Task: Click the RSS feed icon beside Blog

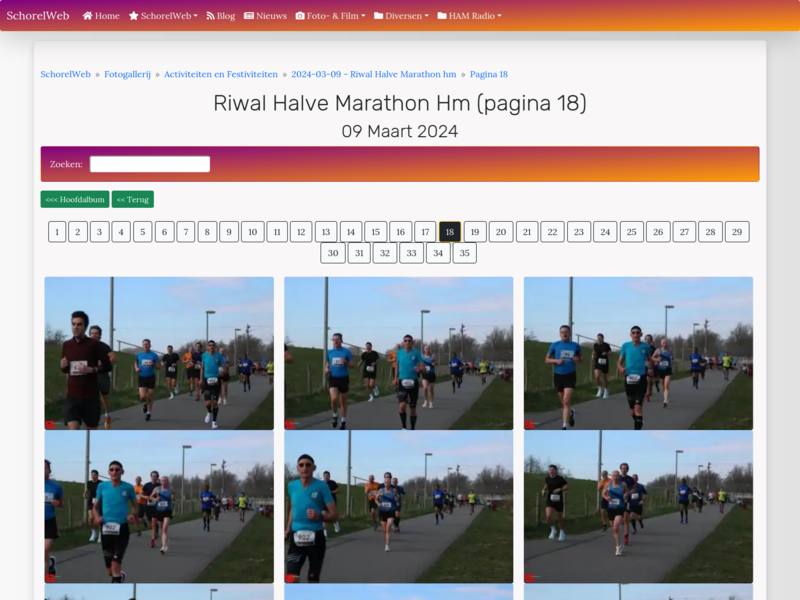Action: pyautogui.click(x=210, y=16)
